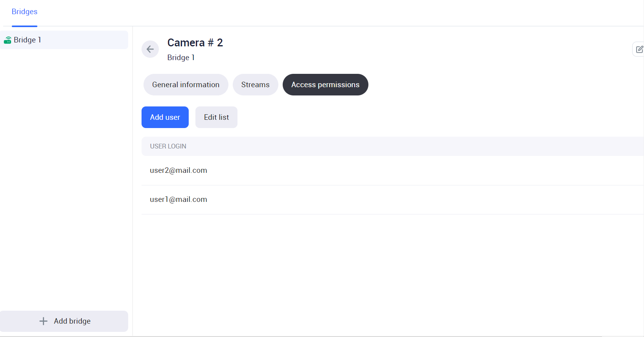Select Bridge 1 name in the sidebar list
Screen dimensions: 644x337
(x=28, y=40)
